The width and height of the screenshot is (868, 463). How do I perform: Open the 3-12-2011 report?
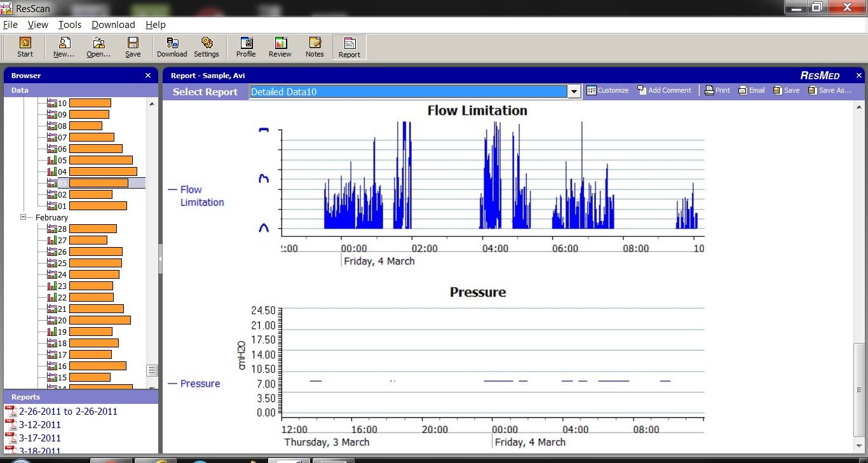tap(33, 425)
